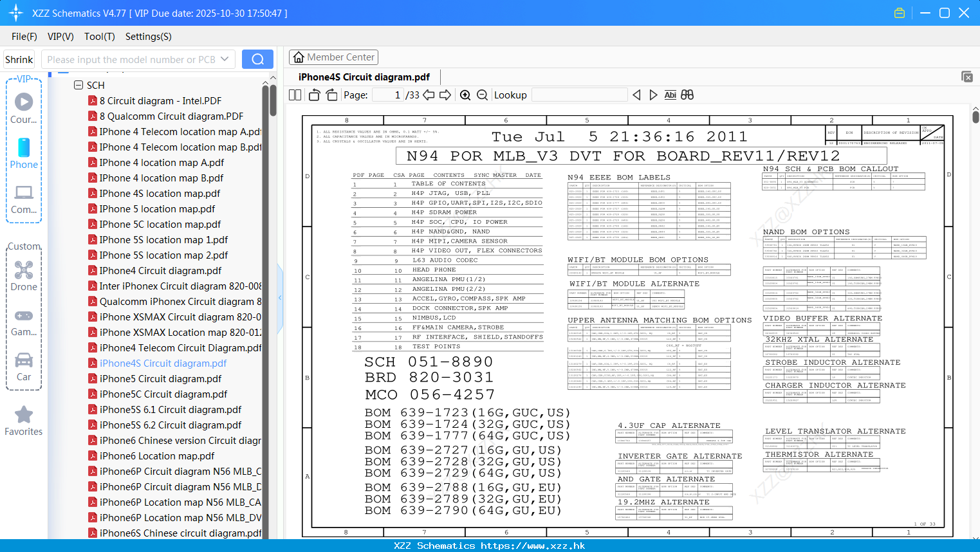
Task: Click the Shrink button
Action: pyautogui.click(x=19, y=59)
